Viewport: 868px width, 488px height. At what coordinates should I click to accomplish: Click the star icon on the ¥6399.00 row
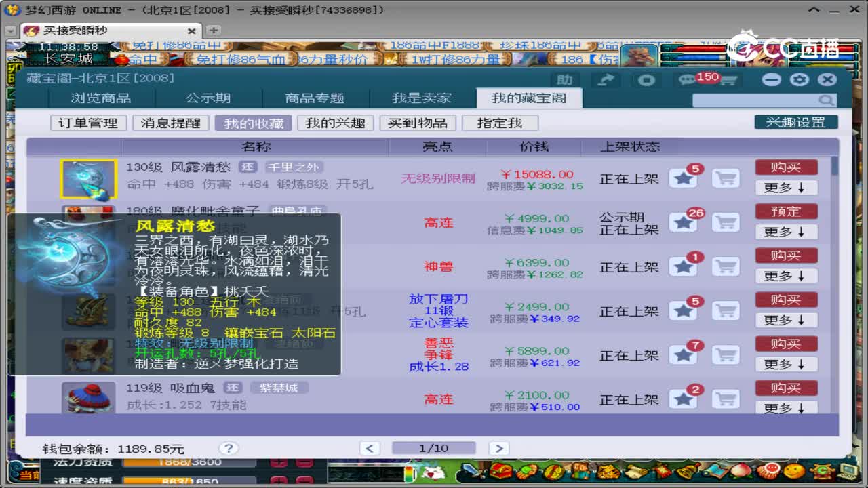pos(684,267)
